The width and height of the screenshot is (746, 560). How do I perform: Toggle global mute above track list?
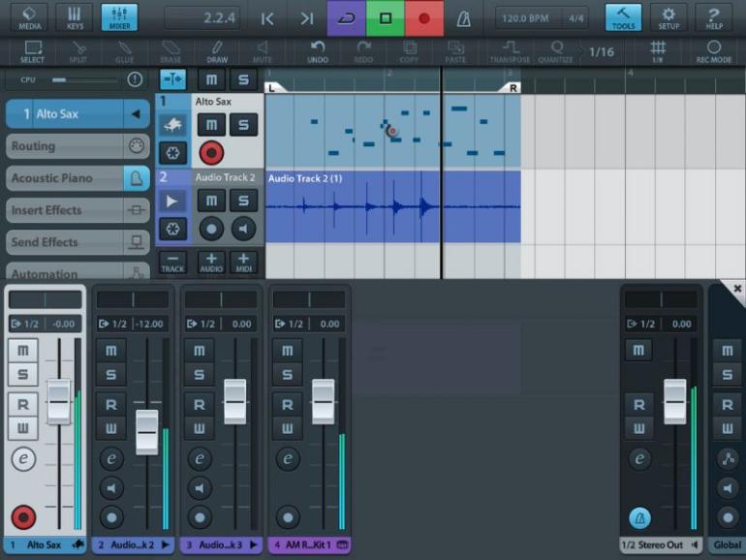click(x=211, y=79)
